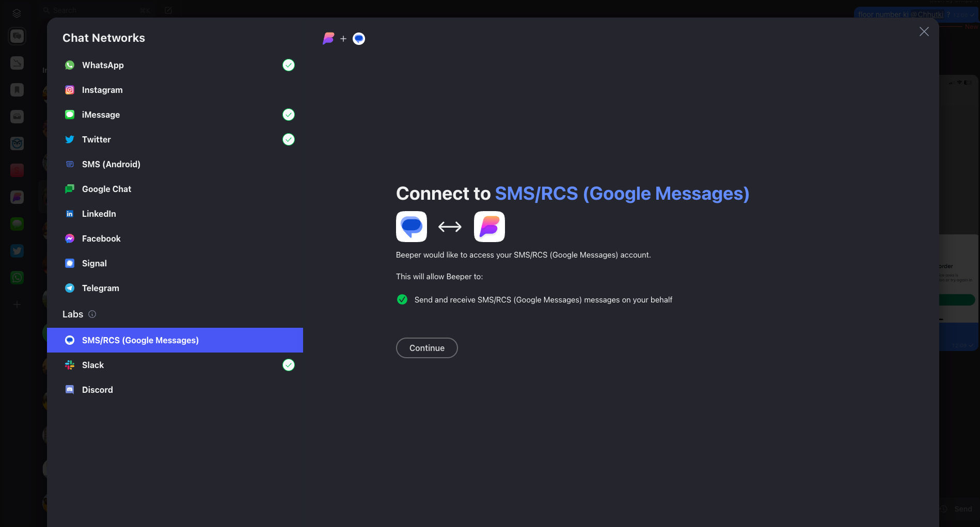Click the Instagram logo icon

coord(70,90)
